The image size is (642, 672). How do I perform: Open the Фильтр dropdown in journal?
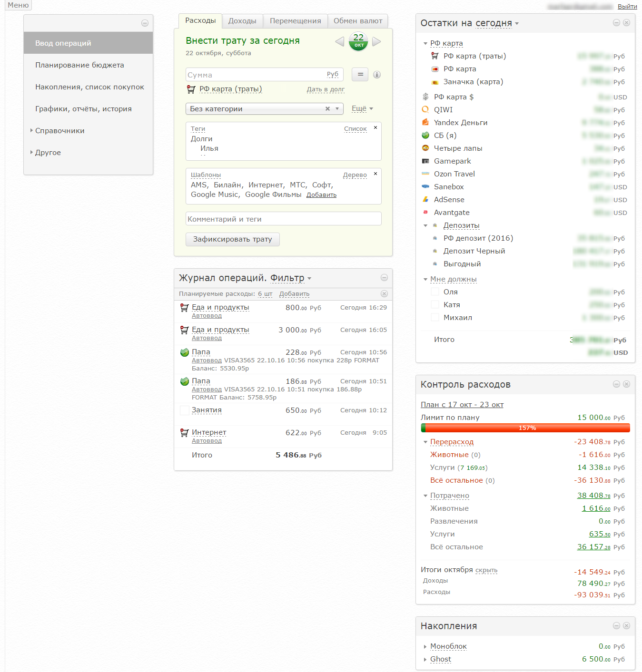(x=291, y=278)
